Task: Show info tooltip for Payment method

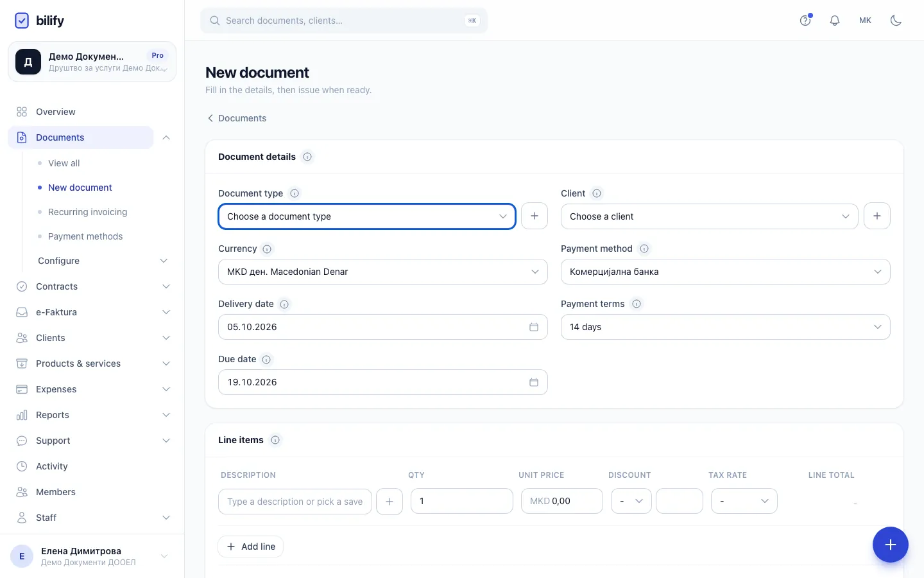Action: pyautogui.click(x=644, y=249)
